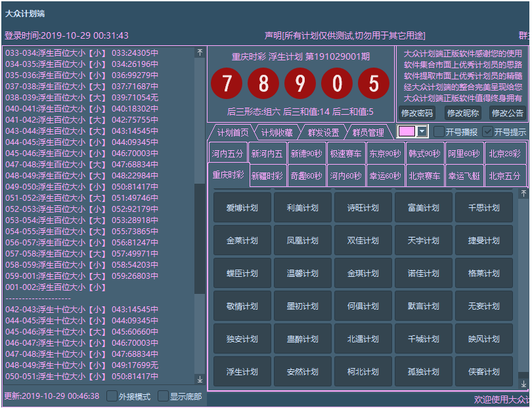Select the 北京赛车 lottery tab
Image resolution: width=532 pixels, height=410 pixels.
click(424, 176)
